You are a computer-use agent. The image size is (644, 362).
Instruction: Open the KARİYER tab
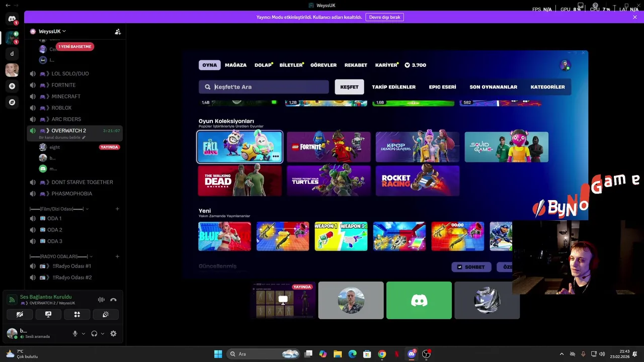pyautogui.click(x=386, y=65)
